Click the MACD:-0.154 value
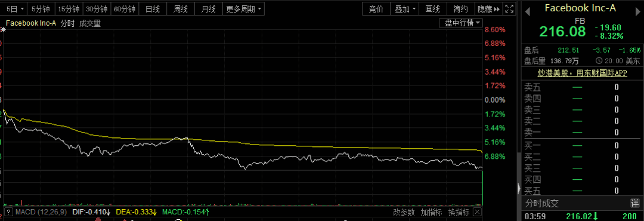644x221 pixels. tap(186, 212)
